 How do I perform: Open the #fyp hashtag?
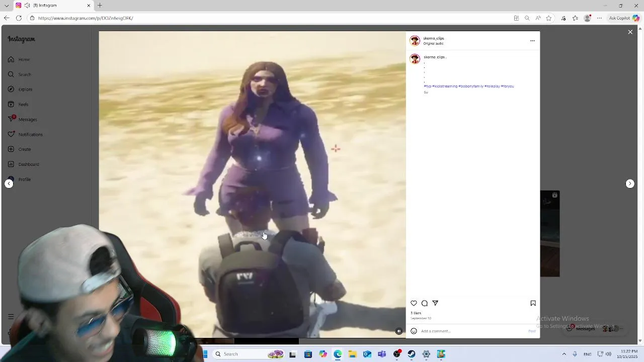(x=427, y=86)
